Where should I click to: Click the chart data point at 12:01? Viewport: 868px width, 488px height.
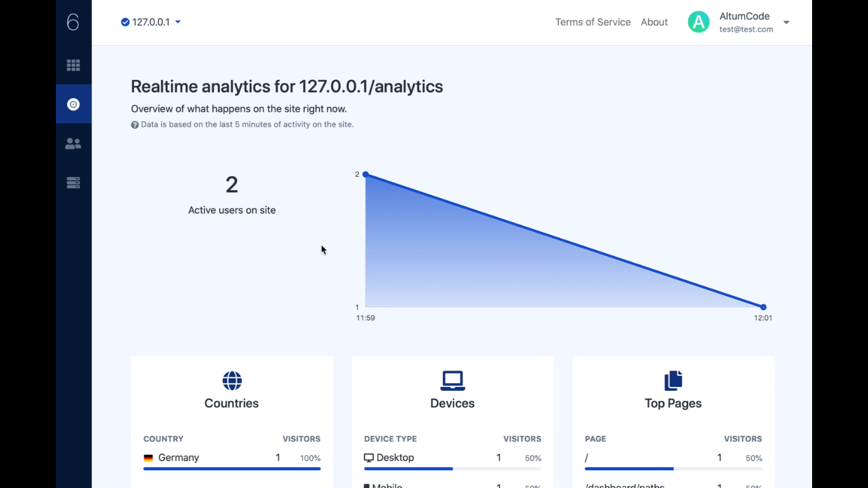coord(763,307)
